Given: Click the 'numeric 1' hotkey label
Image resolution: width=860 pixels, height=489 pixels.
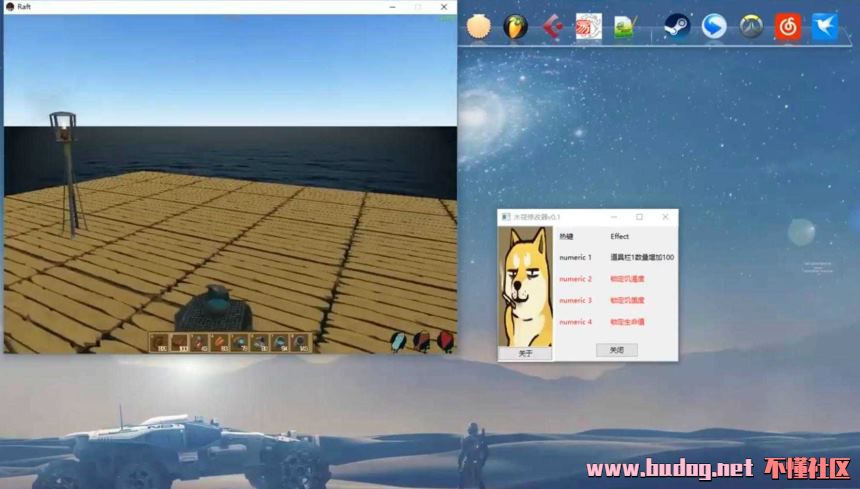Looking at the screenshot, I should 575,257.
